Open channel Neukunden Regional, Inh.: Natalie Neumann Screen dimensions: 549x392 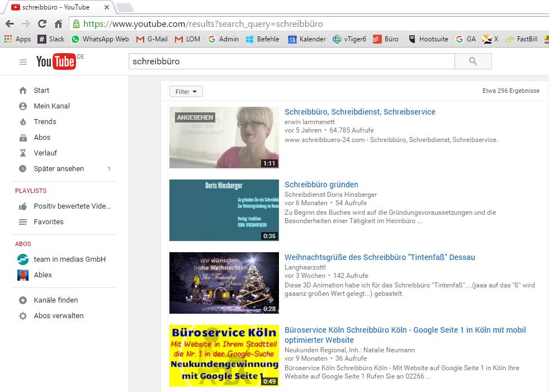coord(350,350)
